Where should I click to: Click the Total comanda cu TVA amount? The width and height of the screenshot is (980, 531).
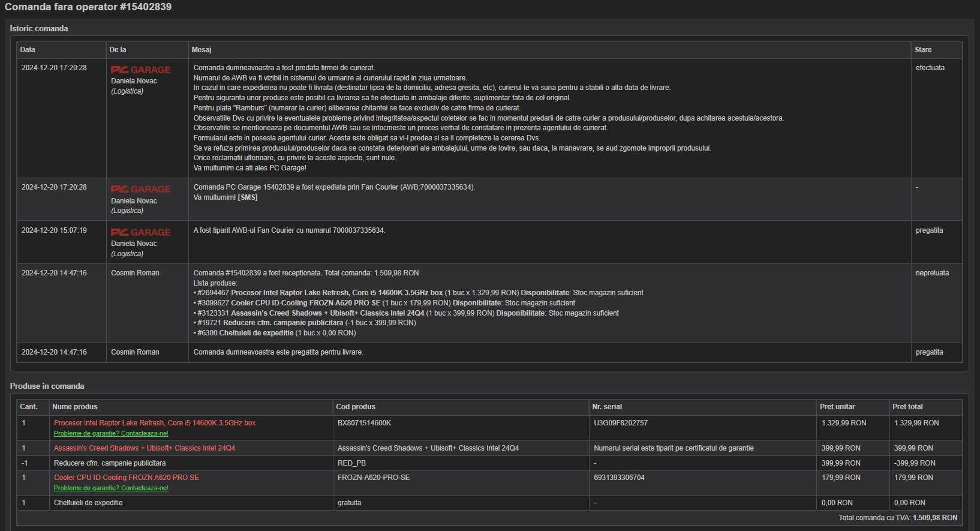pyautogui.click(x=935, y=518)
